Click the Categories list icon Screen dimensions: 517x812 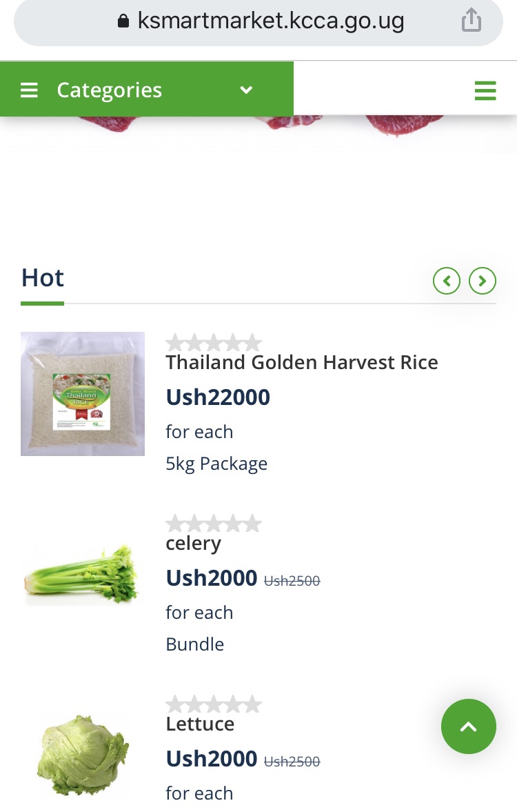(29, 90)
